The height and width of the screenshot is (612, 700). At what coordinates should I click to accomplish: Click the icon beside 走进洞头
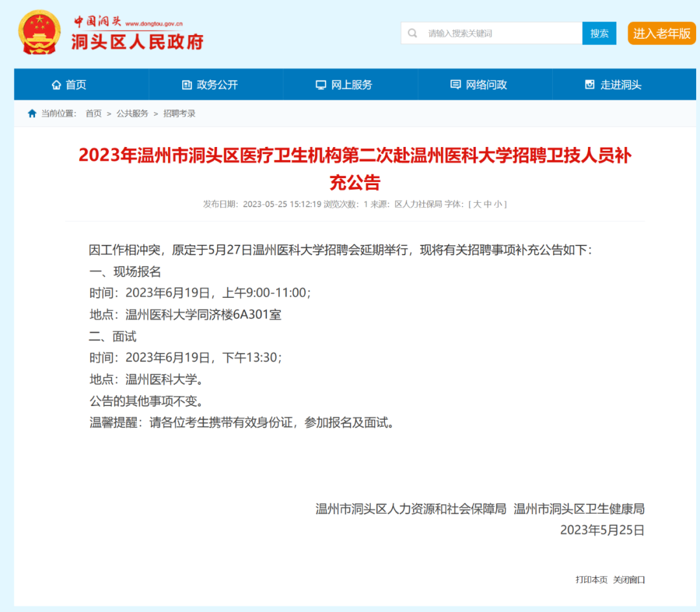tap(589, 84)
